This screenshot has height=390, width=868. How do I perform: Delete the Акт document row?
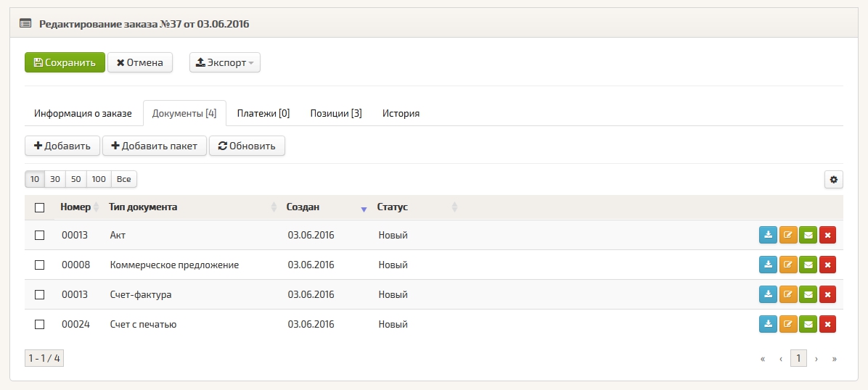[827, 235]
